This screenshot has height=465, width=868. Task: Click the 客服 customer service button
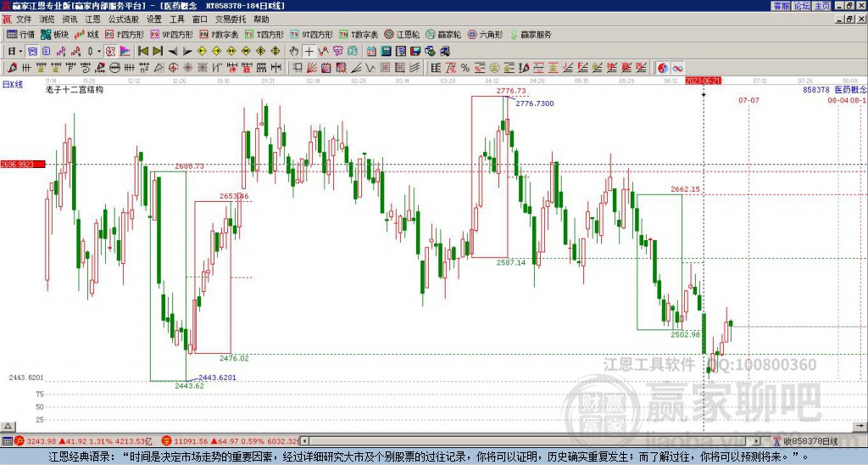click(x=781, y=6)
